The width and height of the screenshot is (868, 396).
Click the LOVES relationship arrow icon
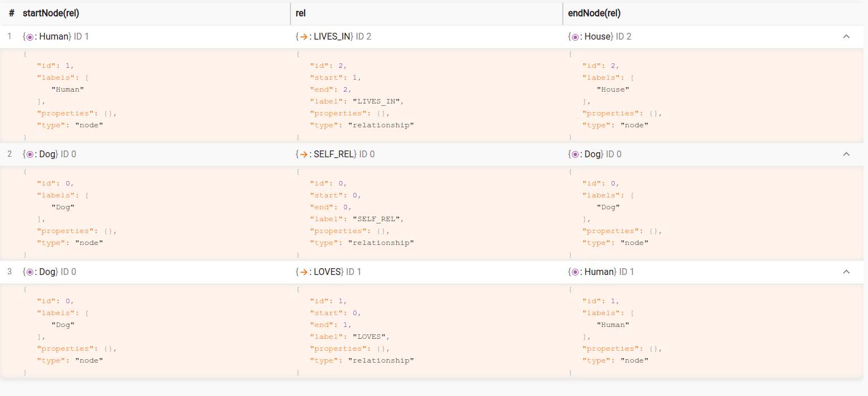point(303,272)
